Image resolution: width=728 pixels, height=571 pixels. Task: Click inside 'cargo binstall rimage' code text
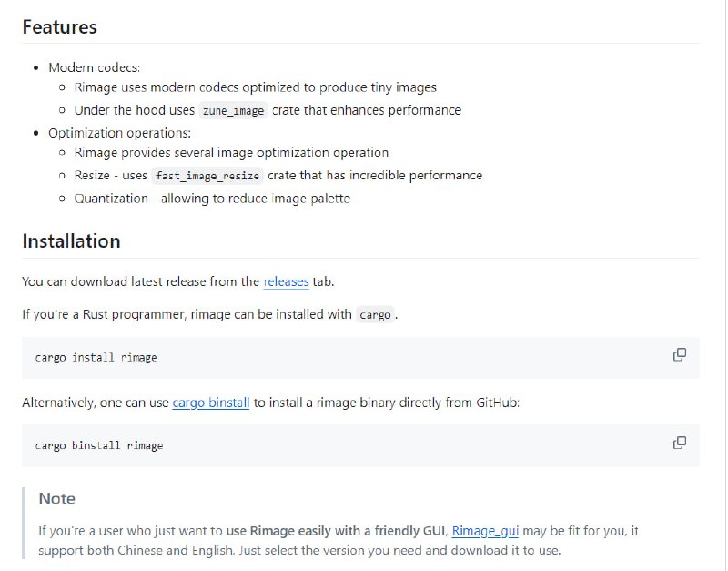click(x=98, y=445)
